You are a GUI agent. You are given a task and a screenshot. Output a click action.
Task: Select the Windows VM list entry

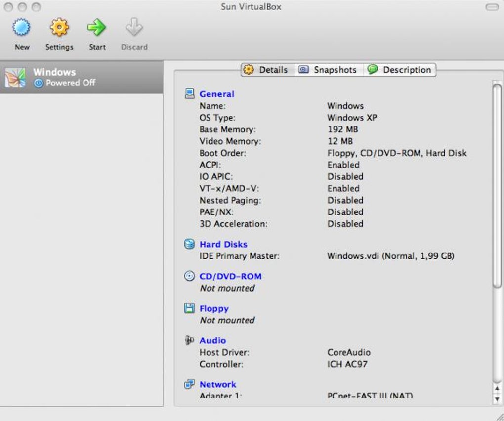[x=82, y=77]
